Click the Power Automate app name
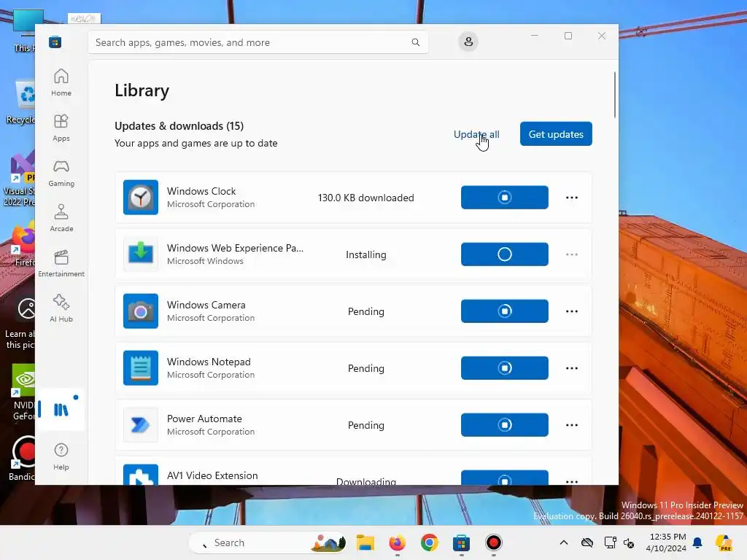Image resolution: width=747 pixels, height=560 pixels. [x=204, y=419]
